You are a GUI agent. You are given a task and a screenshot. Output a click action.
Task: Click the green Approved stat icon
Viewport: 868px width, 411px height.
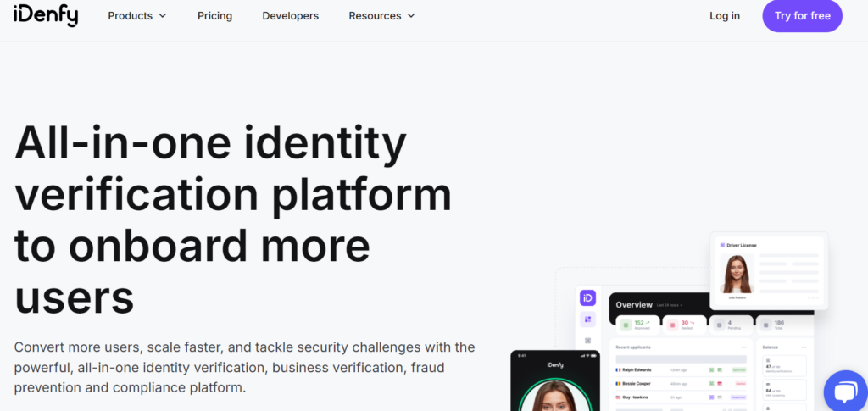626,324
